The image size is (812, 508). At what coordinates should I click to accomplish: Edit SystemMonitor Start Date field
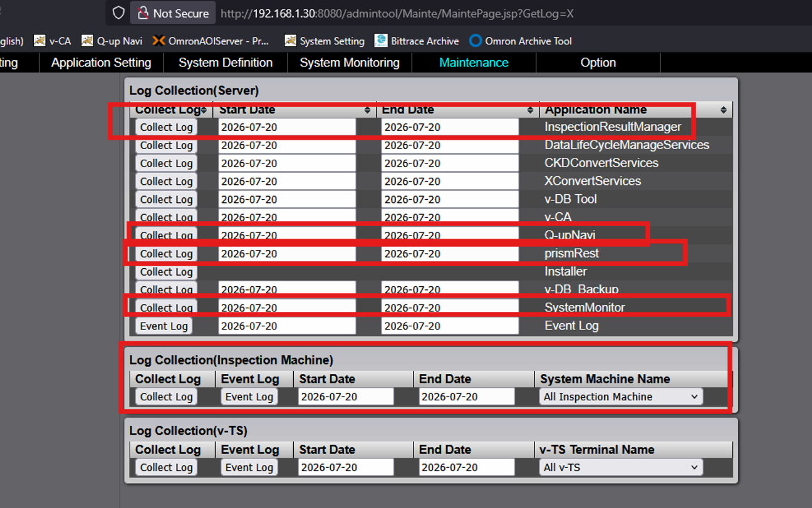tap(287, 308)
